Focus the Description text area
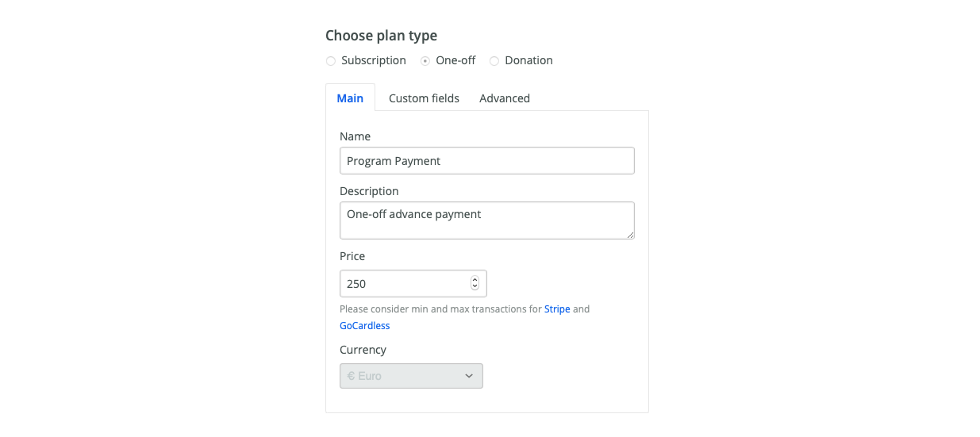Screen dimensions: 980x437 tap(486, 220)
